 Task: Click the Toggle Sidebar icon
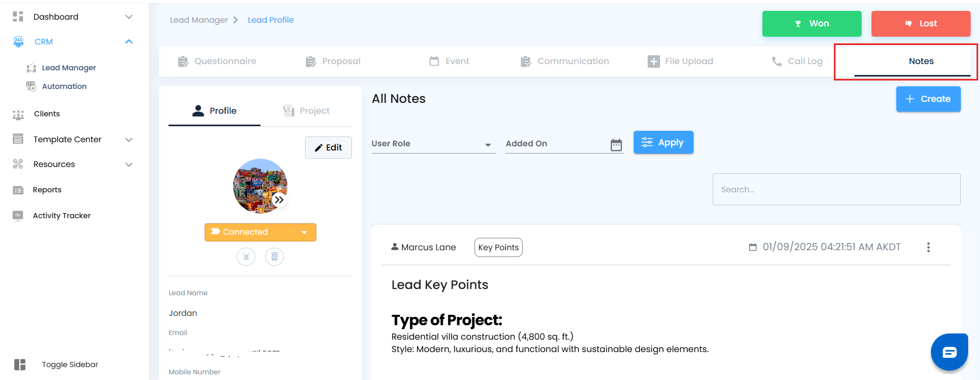click(20, 364)
